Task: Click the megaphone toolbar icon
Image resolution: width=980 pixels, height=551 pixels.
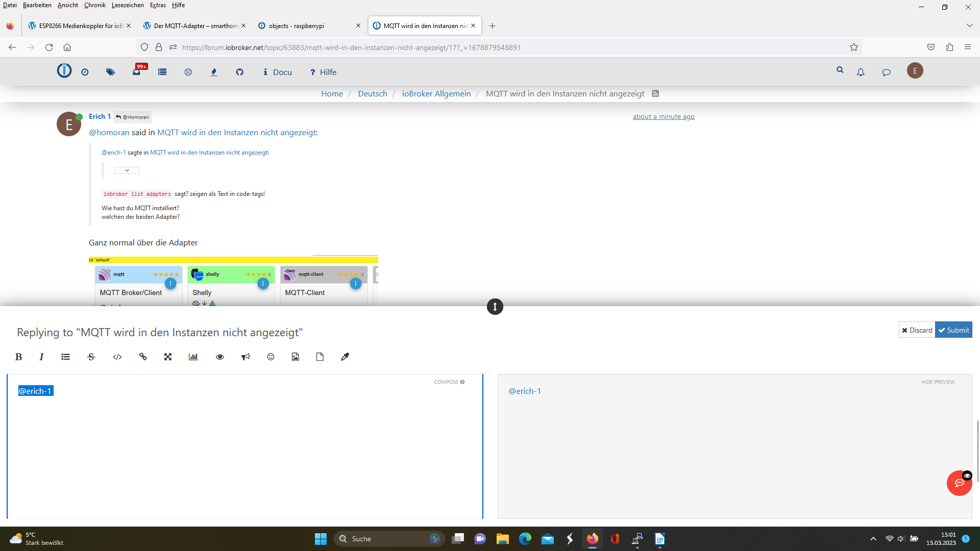Action: (246, 357)
